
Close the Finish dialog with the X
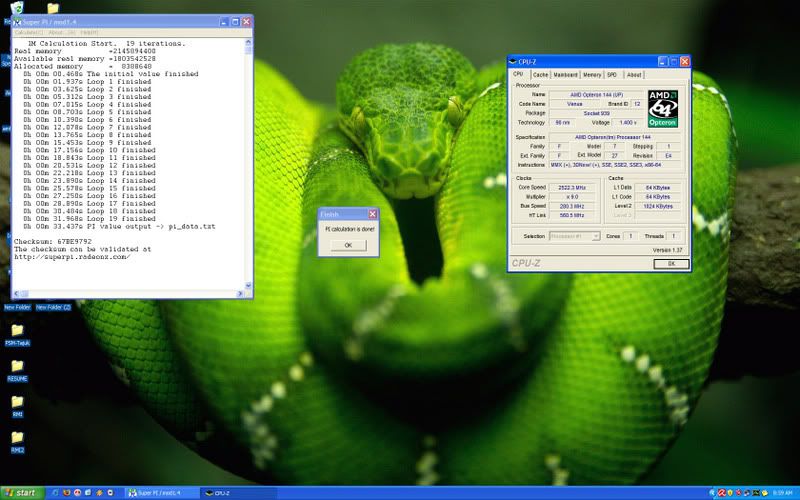pos(372,214)
